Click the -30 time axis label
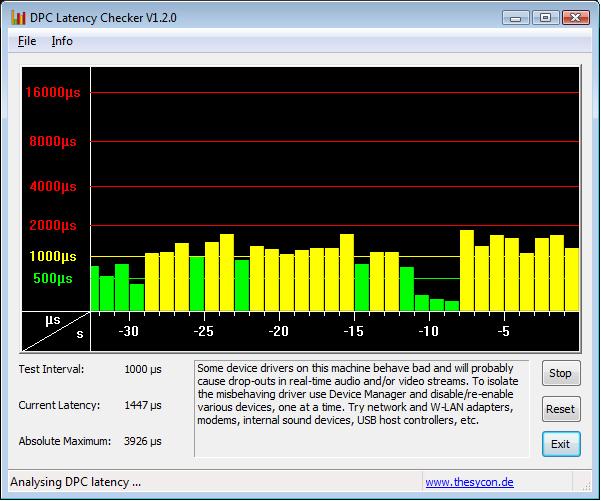Image resolution: width=601 pixels, height=501 pixels. 128,331
